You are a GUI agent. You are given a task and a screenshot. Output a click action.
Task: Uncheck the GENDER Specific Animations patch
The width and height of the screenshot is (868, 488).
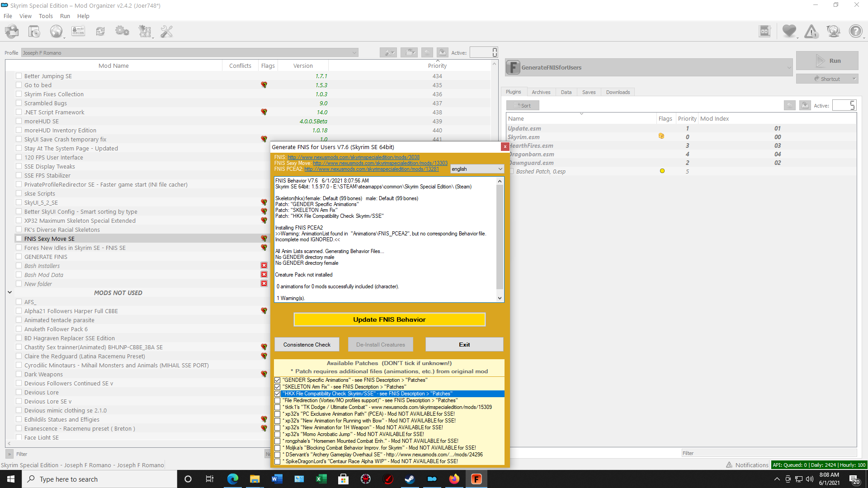[278, 380]
